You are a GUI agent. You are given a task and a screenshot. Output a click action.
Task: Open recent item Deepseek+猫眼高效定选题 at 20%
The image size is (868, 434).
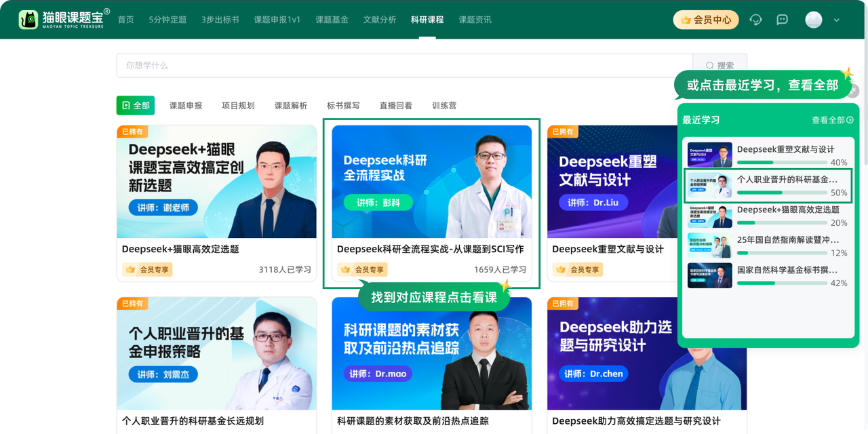768,215
